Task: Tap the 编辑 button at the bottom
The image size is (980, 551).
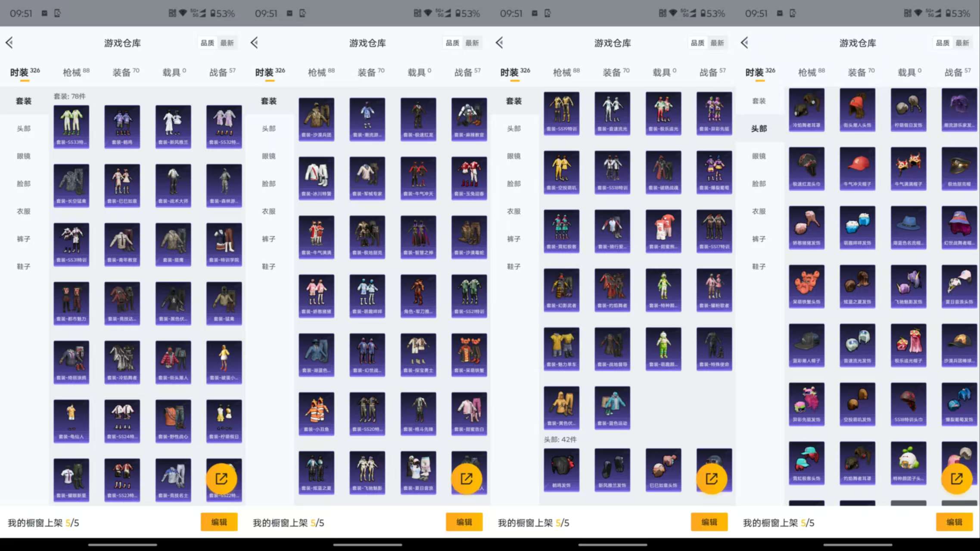Action: pos(219,522)
